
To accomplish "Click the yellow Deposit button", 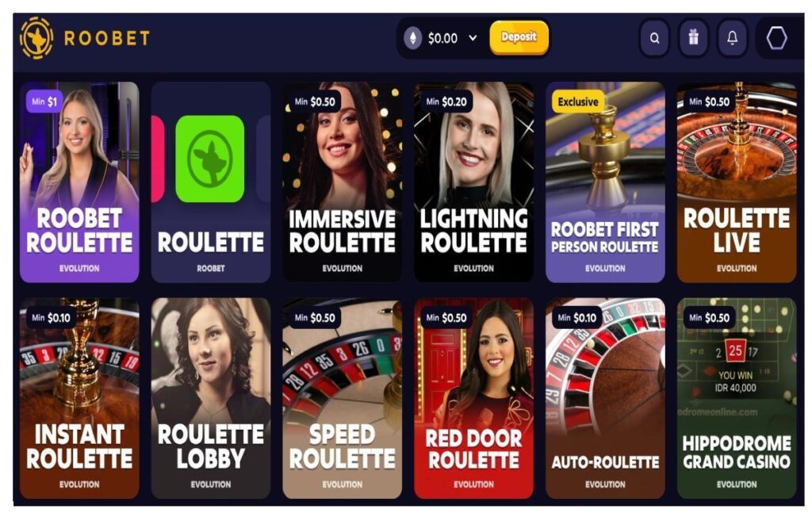I will tap(519, 37).
